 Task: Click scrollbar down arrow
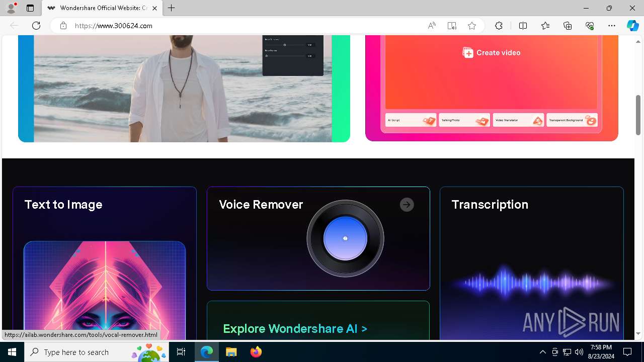coord(638,334)
